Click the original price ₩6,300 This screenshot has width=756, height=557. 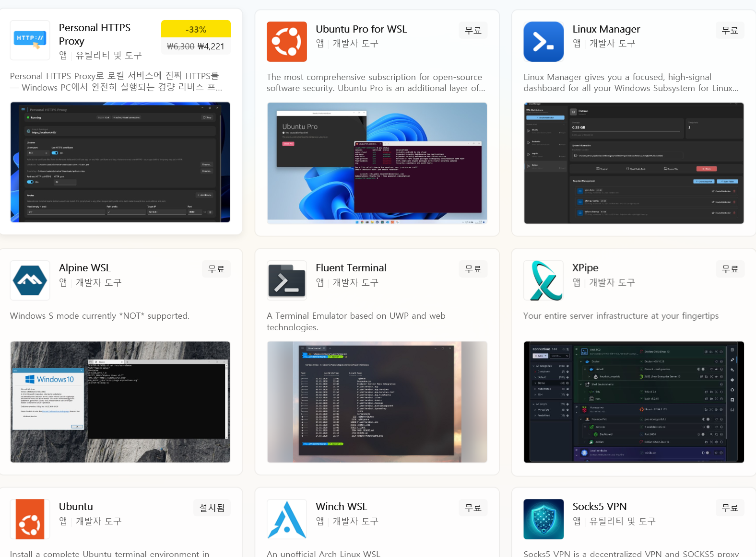(x=180, y=46)
